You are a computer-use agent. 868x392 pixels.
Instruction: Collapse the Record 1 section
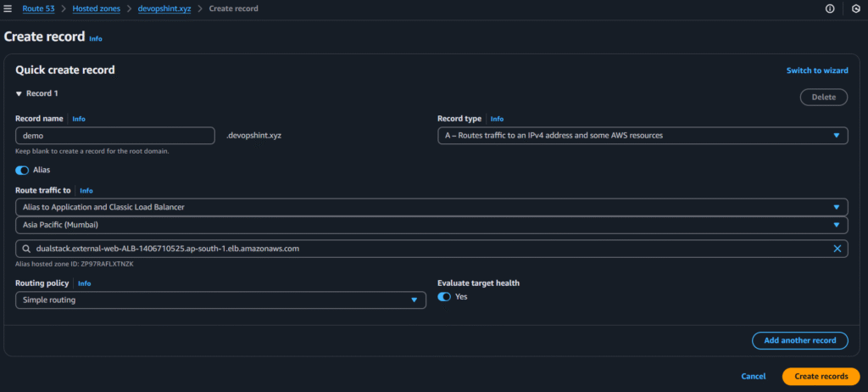19,93
